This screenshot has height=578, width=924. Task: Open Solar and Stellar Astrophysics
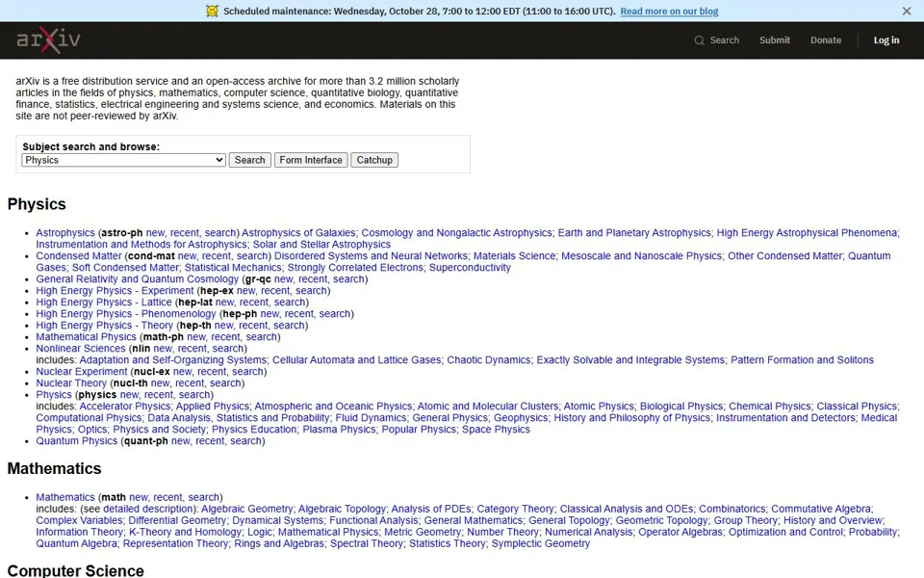321,244
